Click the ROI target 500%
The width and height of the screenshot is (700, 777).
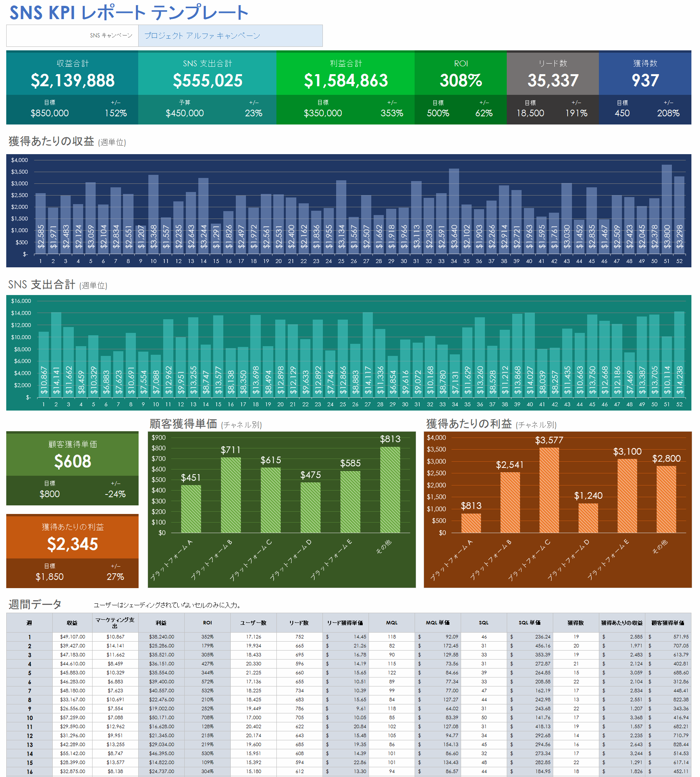[x=438, y=113]
